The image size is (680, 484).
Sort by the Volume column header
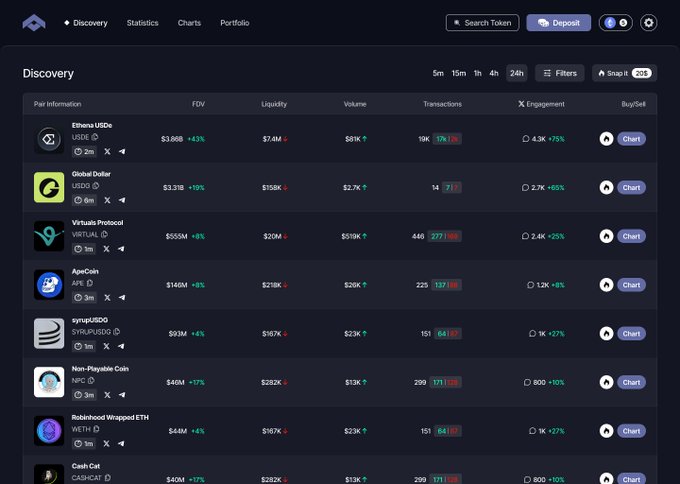point(355,104)
